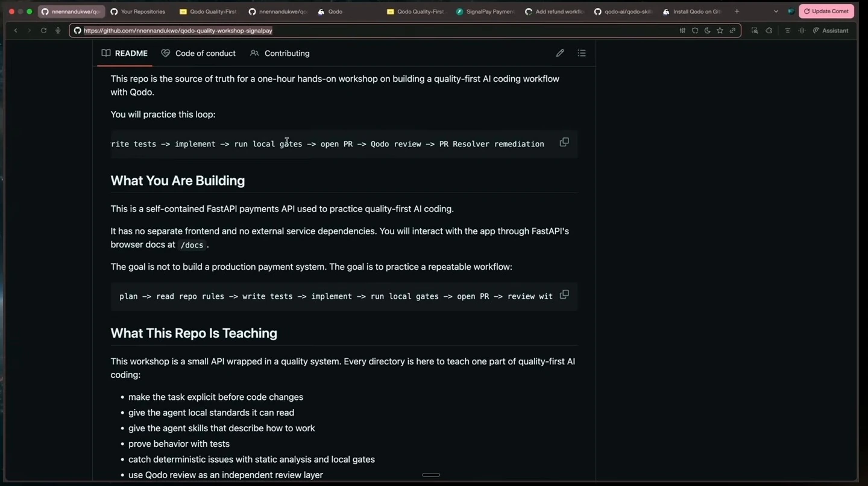Open a new browser tab
The image size is (868, 486).
pos(737,11)
